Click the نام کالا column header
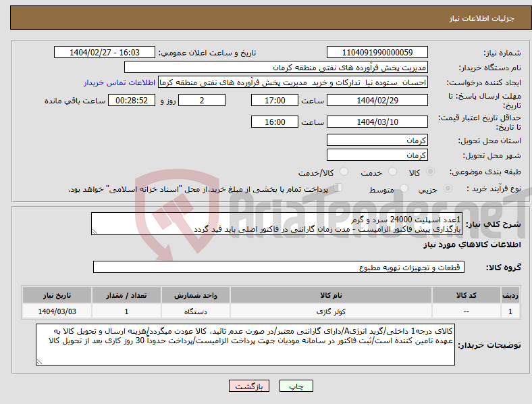 pos(331,295)
